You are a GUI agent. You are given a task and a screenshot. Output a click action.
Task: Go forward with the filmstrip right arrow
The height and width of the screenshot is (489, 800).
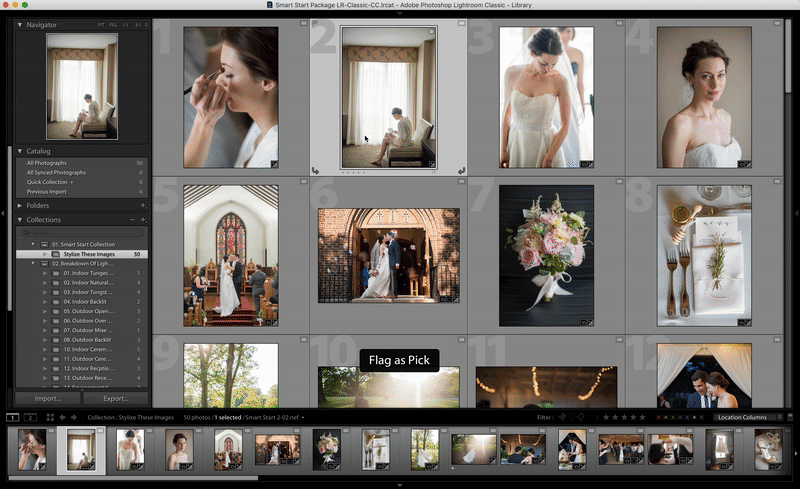point(75,417)
